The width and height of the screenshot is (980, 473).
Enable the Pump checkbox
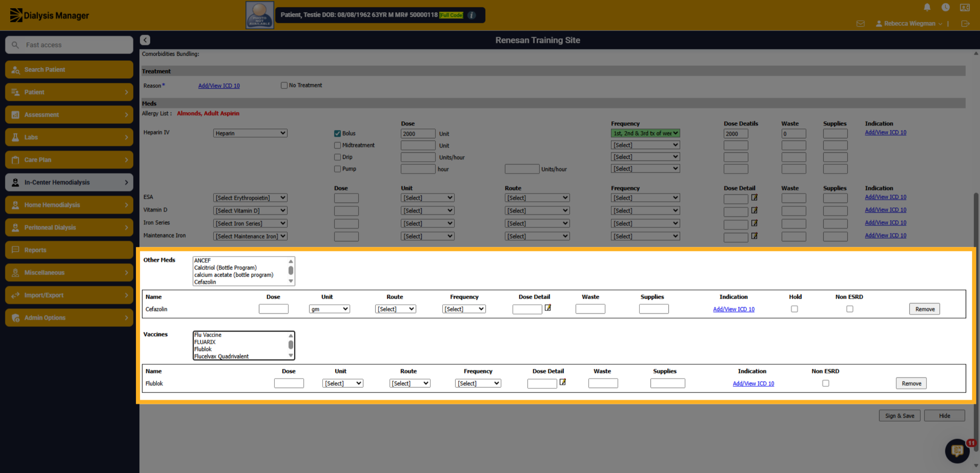337,169
